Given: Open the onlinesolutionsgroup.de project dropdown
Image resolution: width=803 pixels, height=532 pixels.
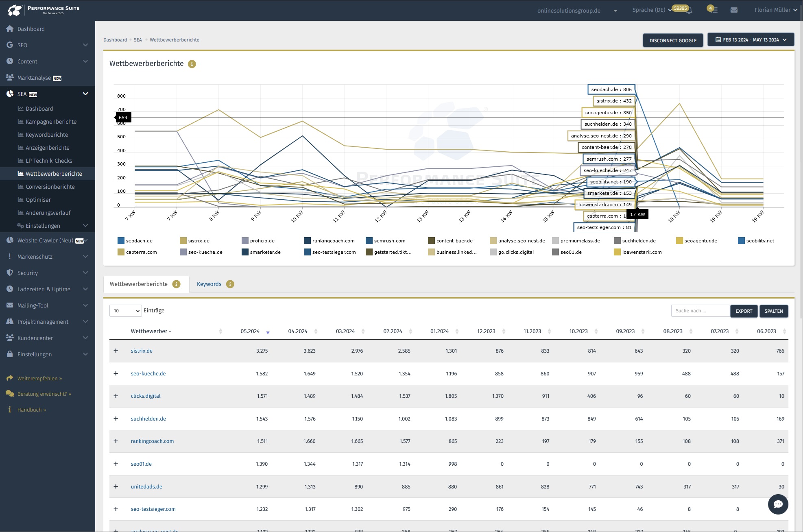Looking at the screenshot, I should [x=577, y=11].
